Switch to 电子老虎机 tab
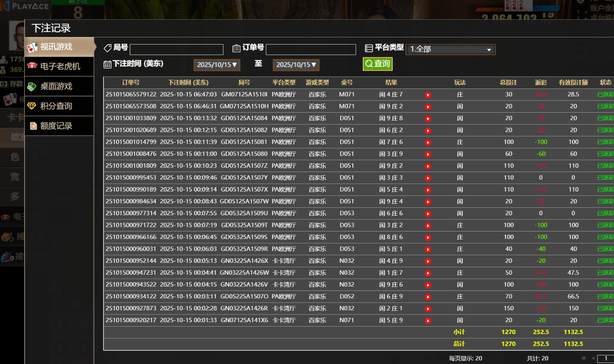This screenshot has width=614, height=364. [x=59, y=66]
